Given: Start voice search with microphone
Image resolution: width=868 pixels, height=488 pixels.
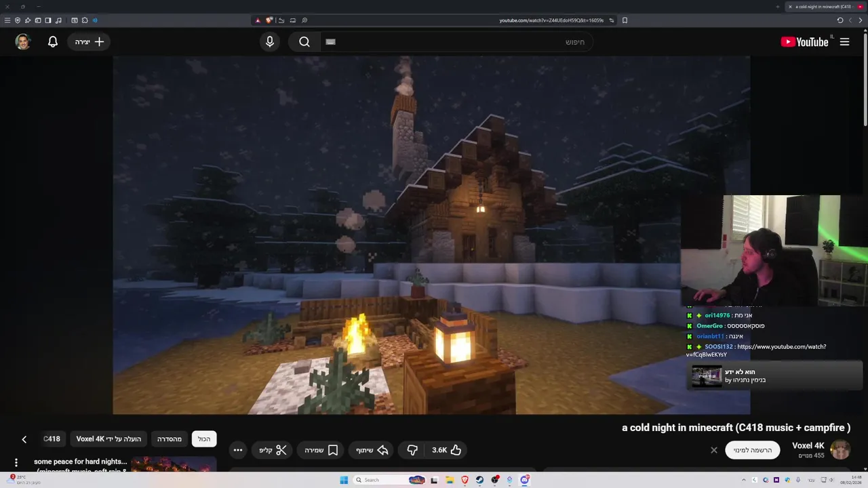Looking at the screenshot, I should (x=270, y=42).
